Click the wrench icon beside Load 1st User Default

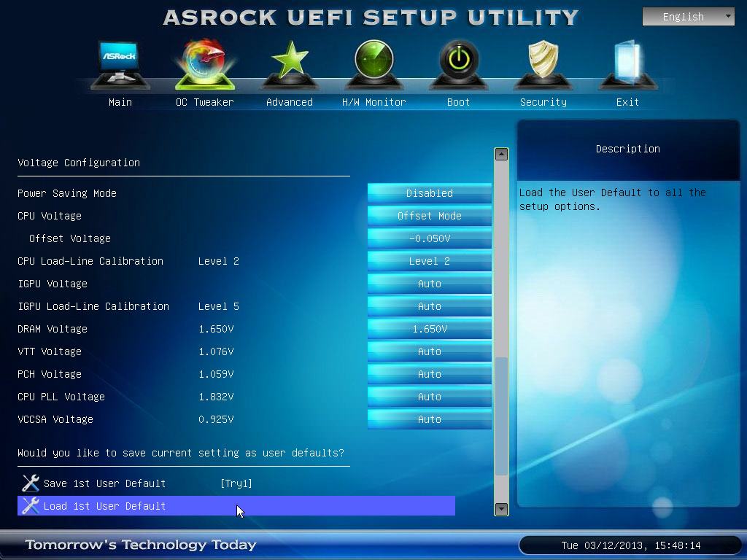tap(31, 506)
